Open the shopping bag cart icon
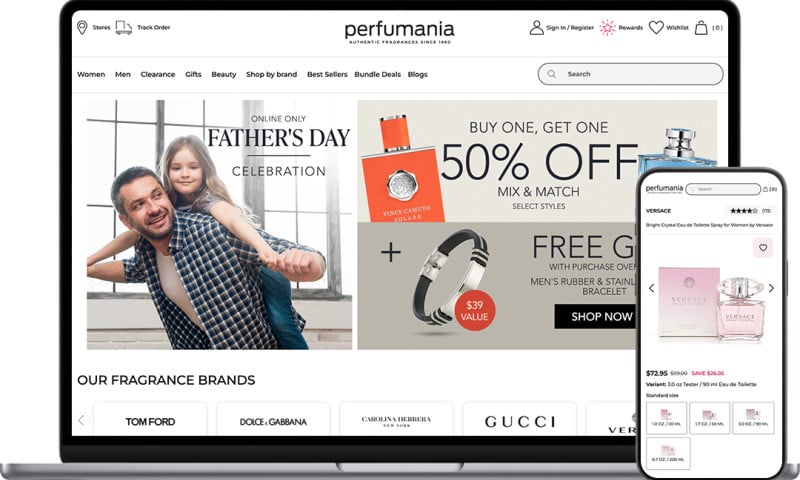The image size is (800, 480). tap(702, 28)
